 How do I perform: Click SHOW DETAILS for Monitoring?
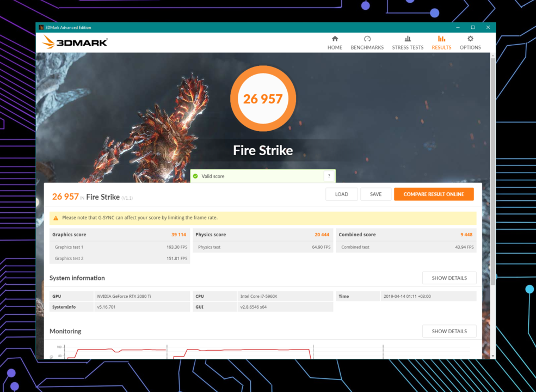pos(449,331)
